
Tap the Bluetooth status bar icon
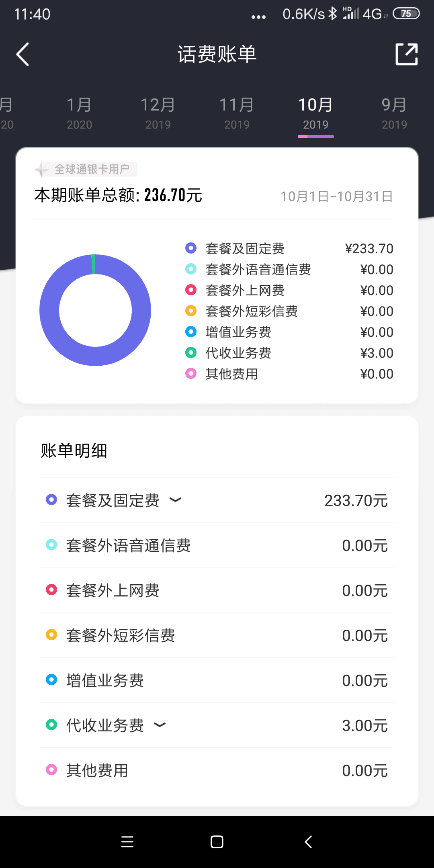332,14
